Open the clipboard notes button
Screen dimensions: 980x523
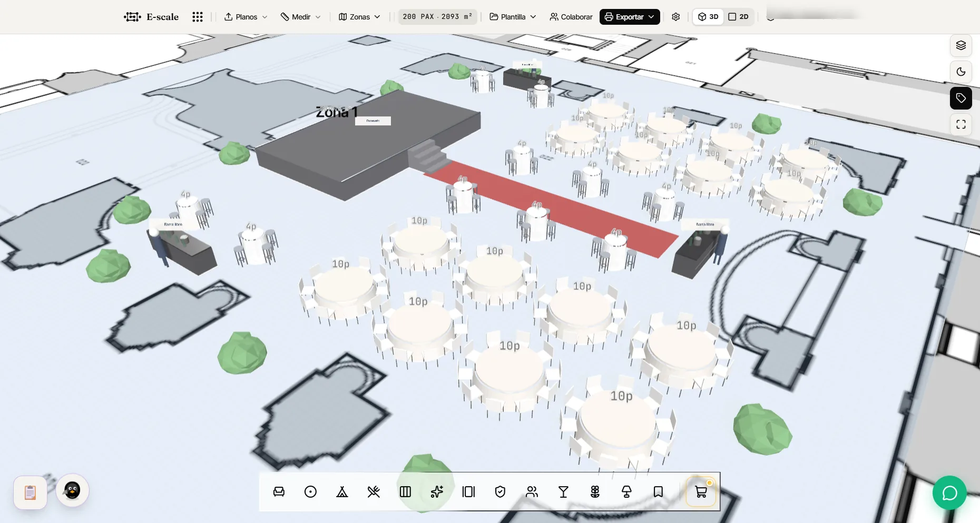tap(30, 492)
